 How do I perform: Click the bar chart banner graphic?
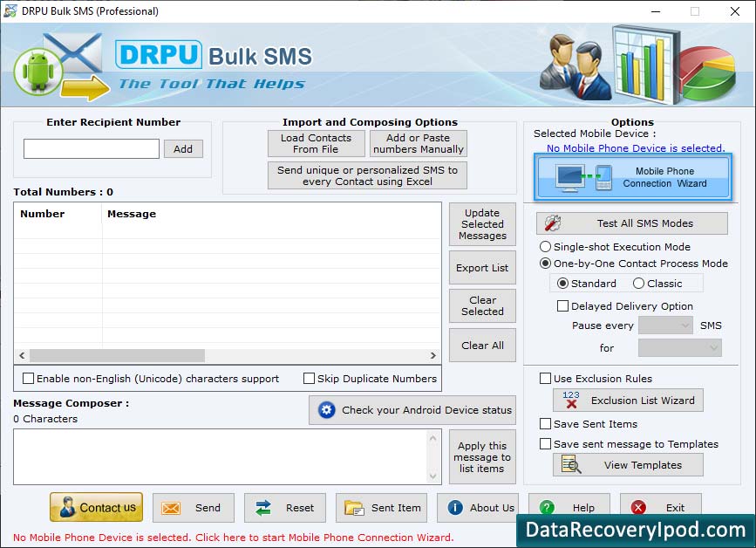click(x=646, y=65)
